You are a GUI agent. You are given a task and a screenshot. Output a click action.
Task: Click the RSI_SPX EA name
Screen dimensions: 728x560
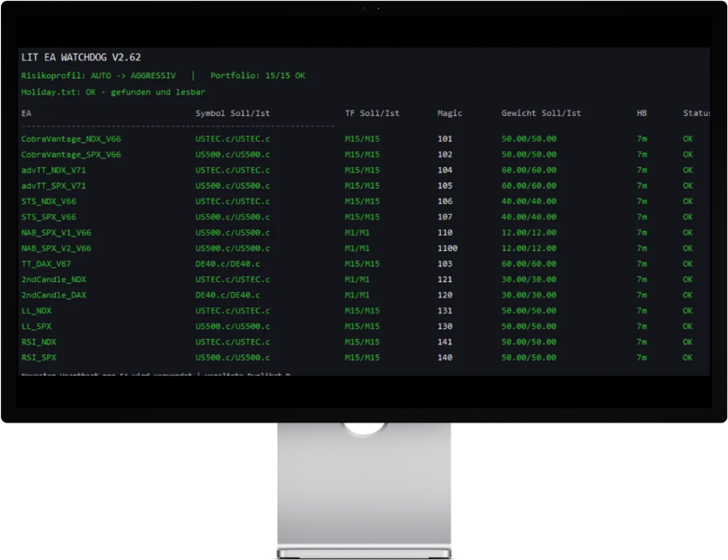(39, 358)
